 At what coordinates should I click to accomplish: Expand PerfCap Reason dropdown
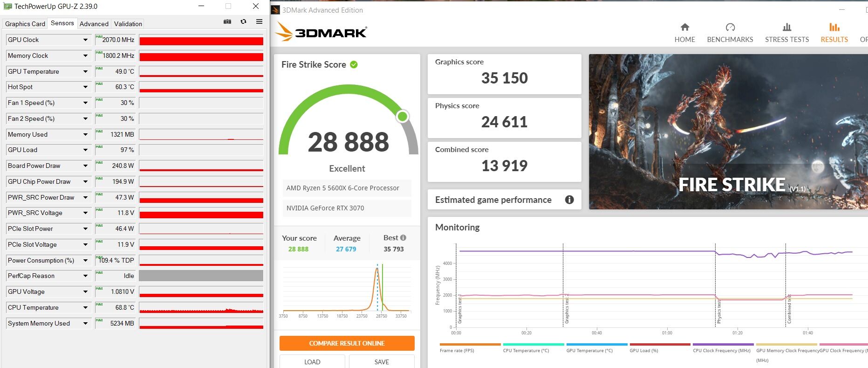pos(85,276)
